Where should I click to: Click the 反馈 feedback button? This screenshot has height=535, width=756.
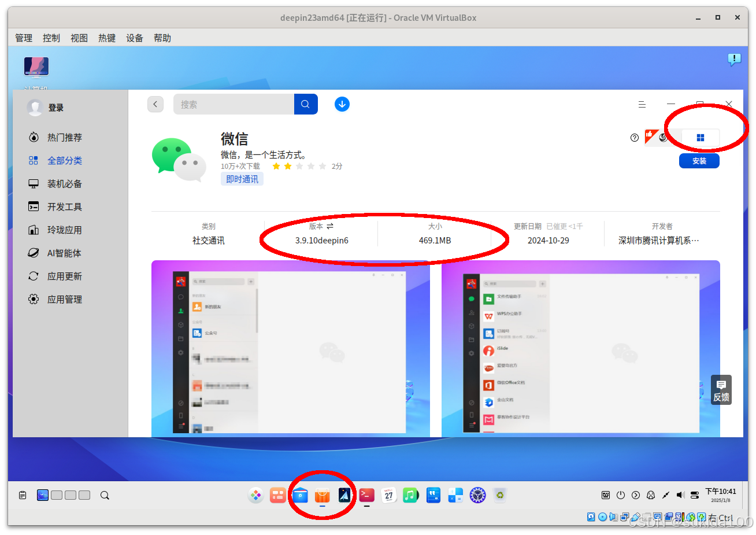click(721, 390)
